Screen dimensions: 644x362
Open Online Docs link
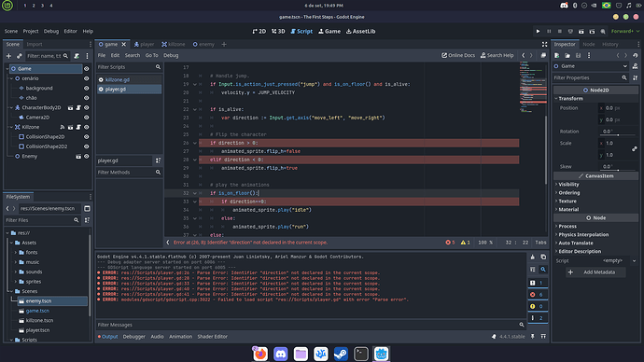[458, 55]
